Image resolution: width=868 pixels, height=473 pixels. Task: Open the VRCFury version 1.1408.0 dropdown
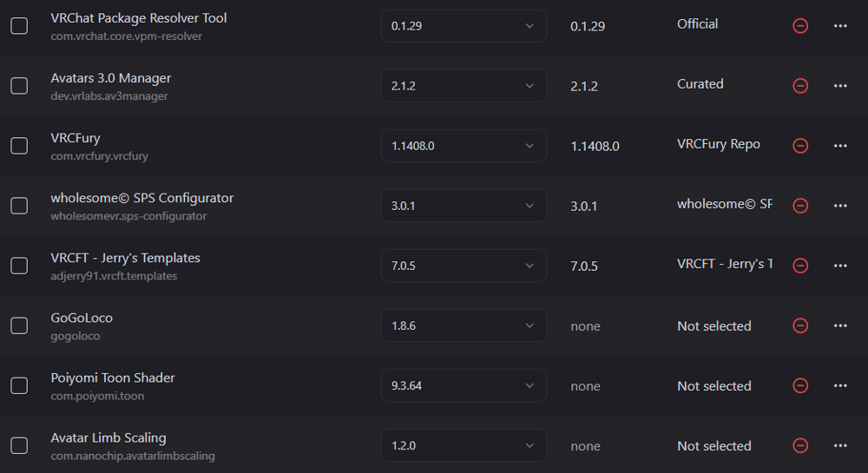coord(464,146)
